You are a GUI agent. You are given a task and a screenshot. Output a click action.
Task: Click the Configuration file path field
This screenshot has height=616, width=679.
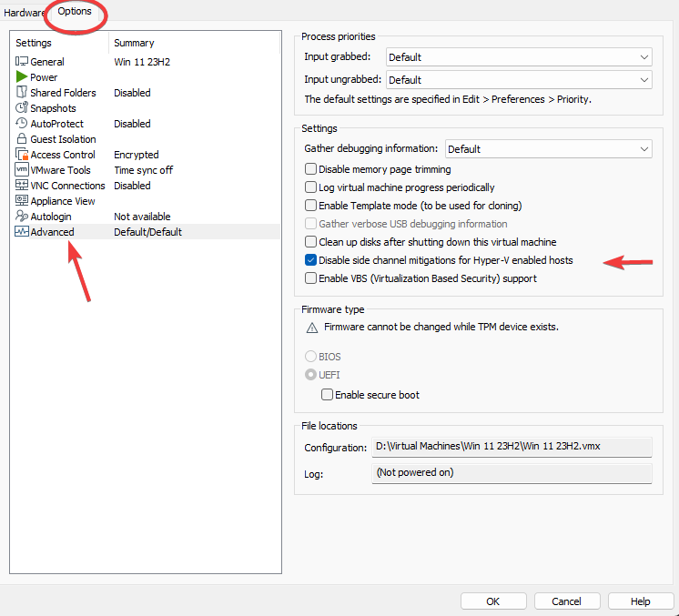pos(512,448)
